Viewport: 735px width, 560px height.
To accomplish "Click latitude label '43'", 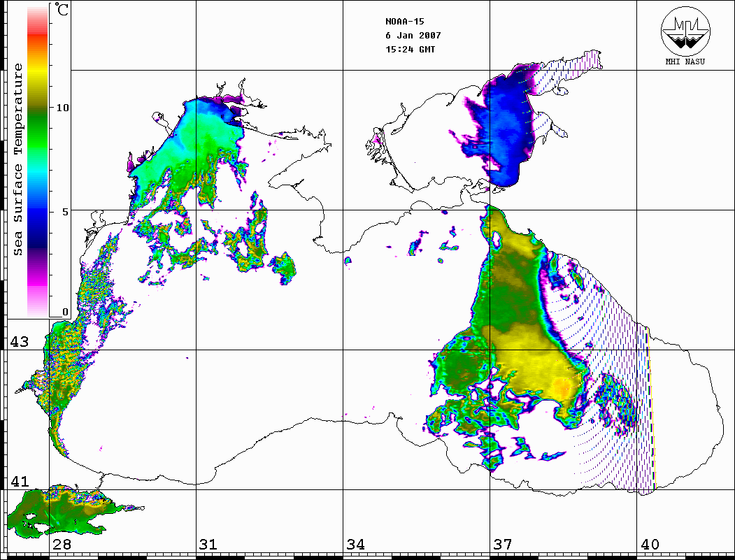I will coord(19,342).
